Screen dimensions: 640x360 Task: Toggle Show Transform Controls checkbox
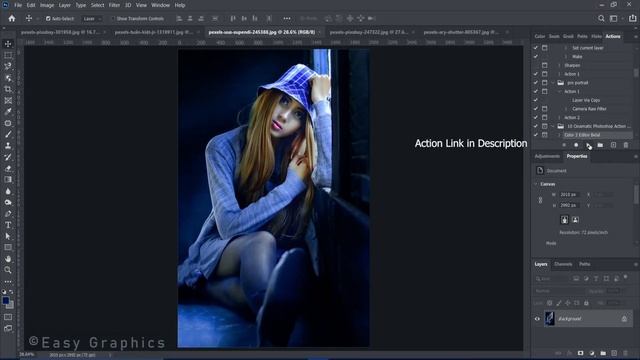pos(113,19)
